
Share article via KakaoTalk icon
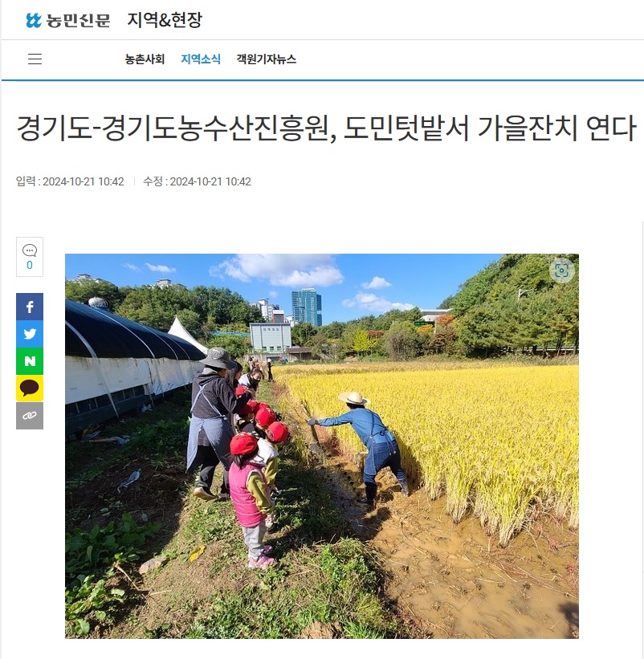click(x=30, y=388)
